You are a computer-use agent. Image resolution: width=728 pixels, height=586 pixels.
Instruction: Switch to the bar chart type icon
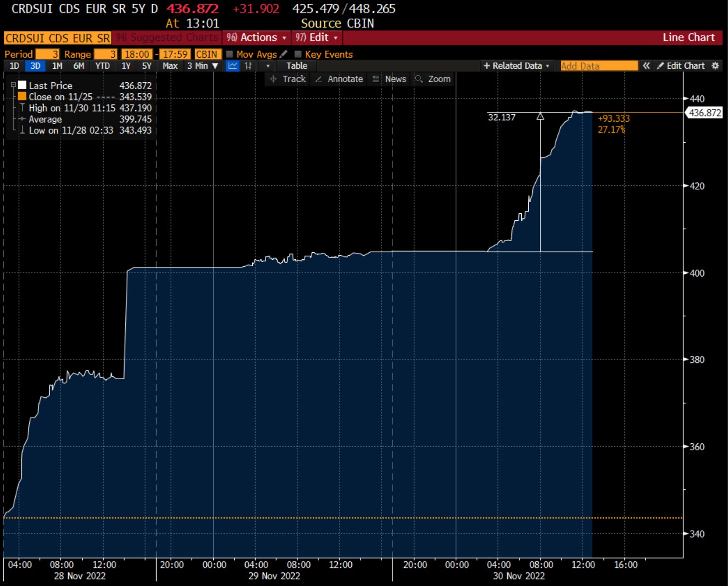pos(249,66)
